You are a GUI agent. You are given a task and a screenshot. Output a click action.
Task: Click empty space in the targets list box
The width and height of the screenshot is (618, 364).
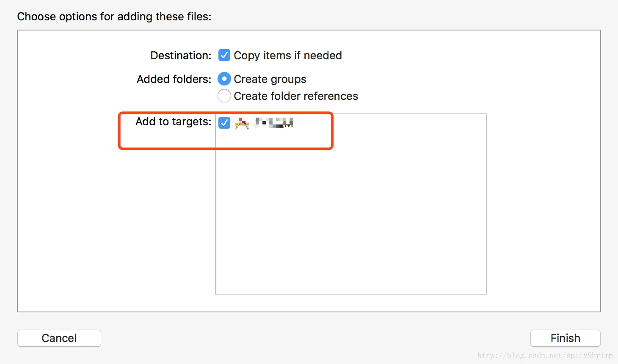350,220
